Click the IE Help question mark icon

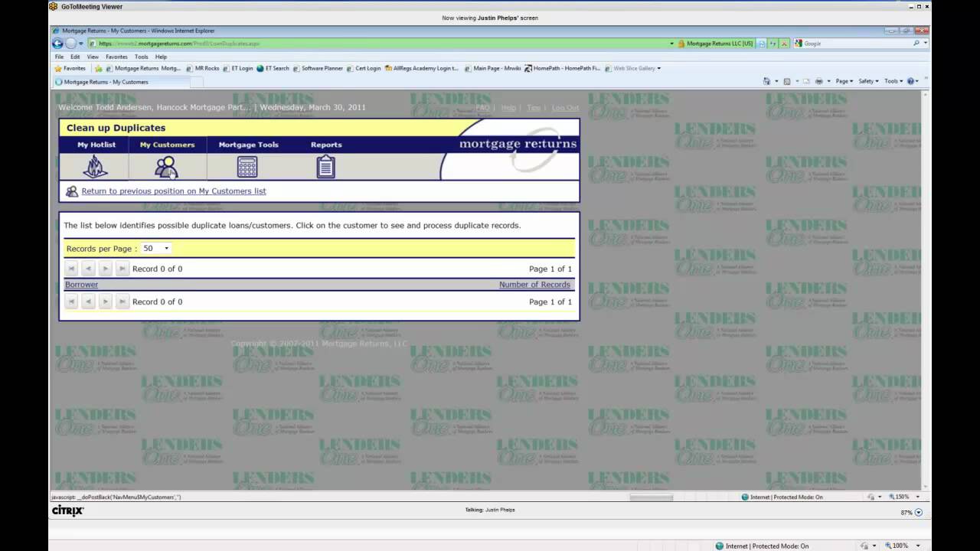pyautogui.click(x=911, y=81)
